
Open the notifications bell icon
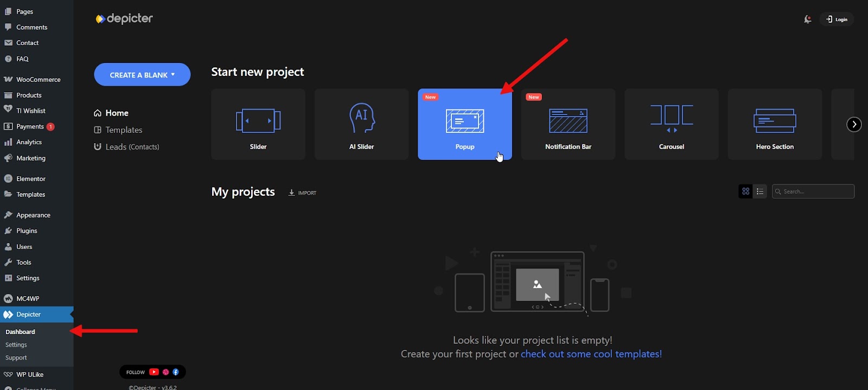click(807, 20)
